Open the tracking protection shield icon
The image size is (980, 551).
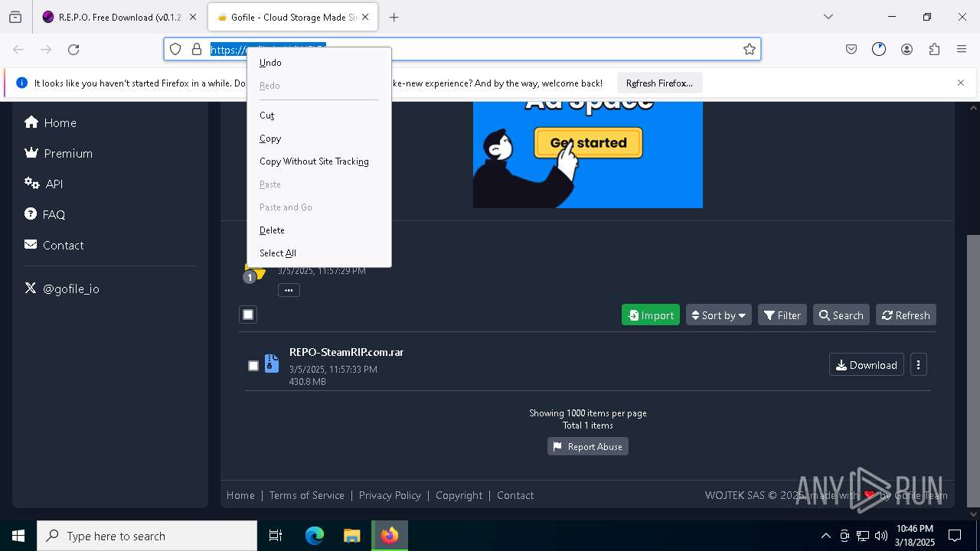click(175, 49)
